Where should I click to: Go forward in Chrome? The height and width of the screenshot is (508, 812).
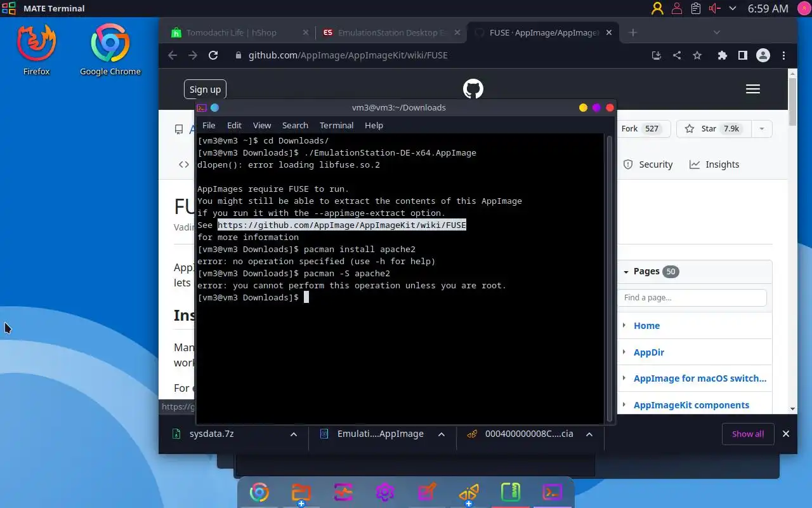coord(193,55)
